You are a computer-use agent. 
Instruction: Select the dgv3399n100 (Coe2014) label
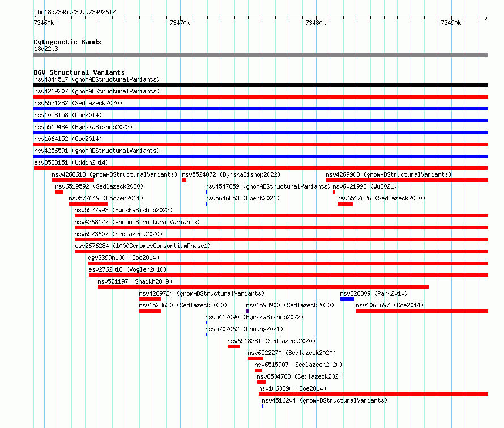pyautogui.click(x=123, y=258)
